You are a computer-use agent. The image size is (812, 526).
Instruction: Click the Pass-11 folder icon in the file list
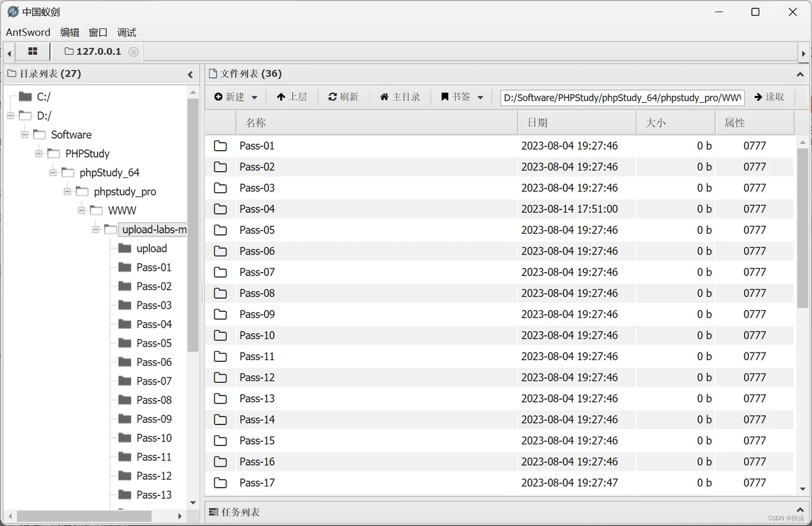click(220, 357)
